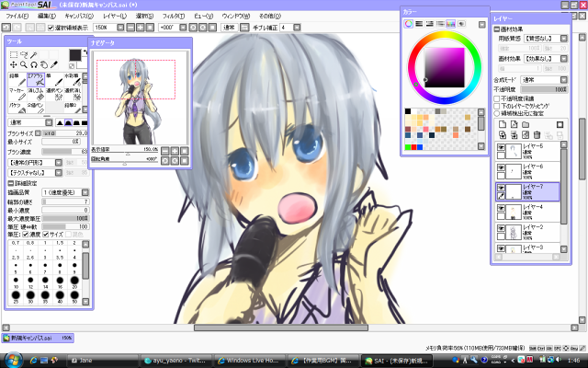
Task: Toggle pressure サイズ checkbox
Action: 46,235
